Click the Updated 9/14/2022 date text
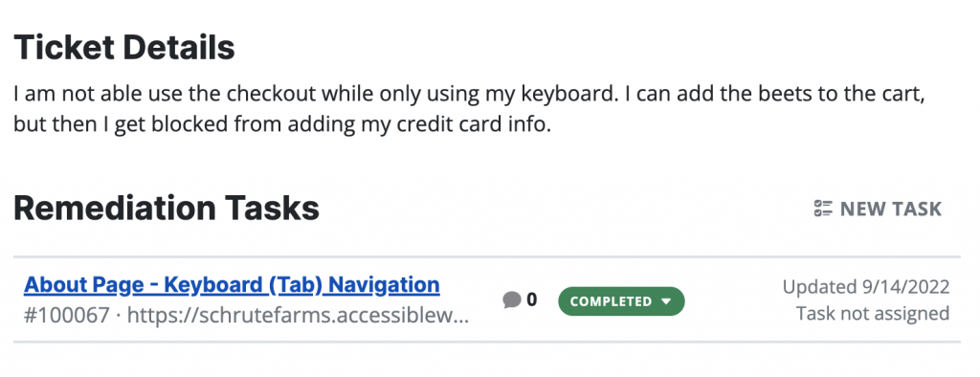Image resolution: width=980 pixels, height=377 pixels. coord(866,287)
